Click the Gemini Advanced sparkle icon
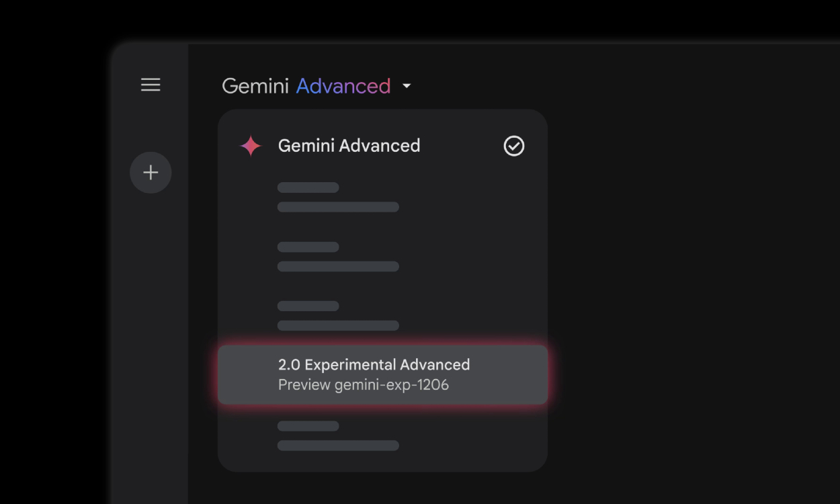This screenshot has height=504, width=840. click(249, 146)
